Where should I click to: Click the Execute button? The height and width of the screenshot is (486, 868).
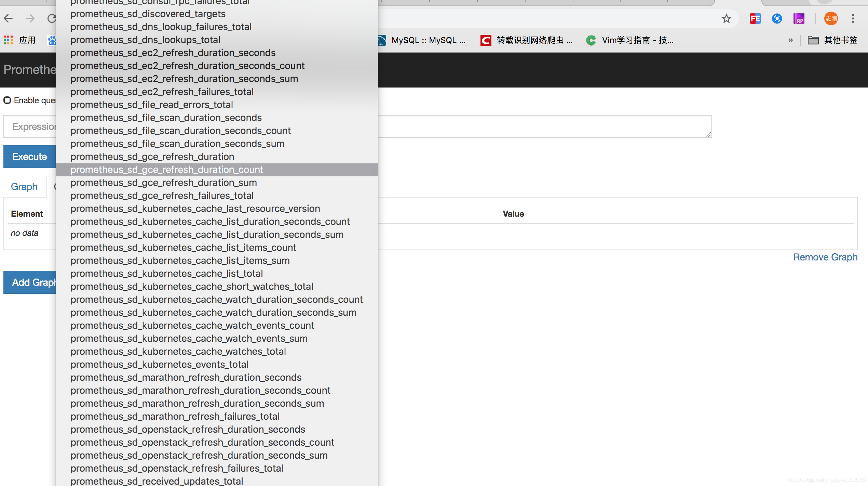point(30,156)
